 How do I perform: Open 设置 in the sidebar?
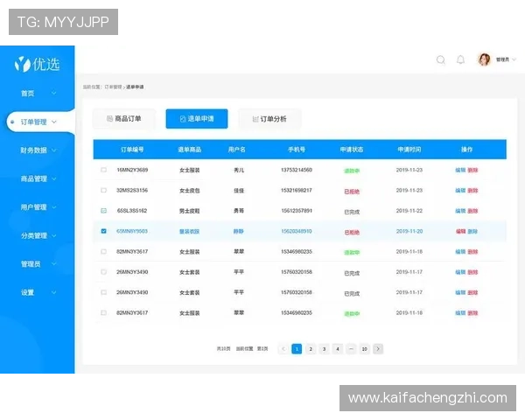(28, 293)
